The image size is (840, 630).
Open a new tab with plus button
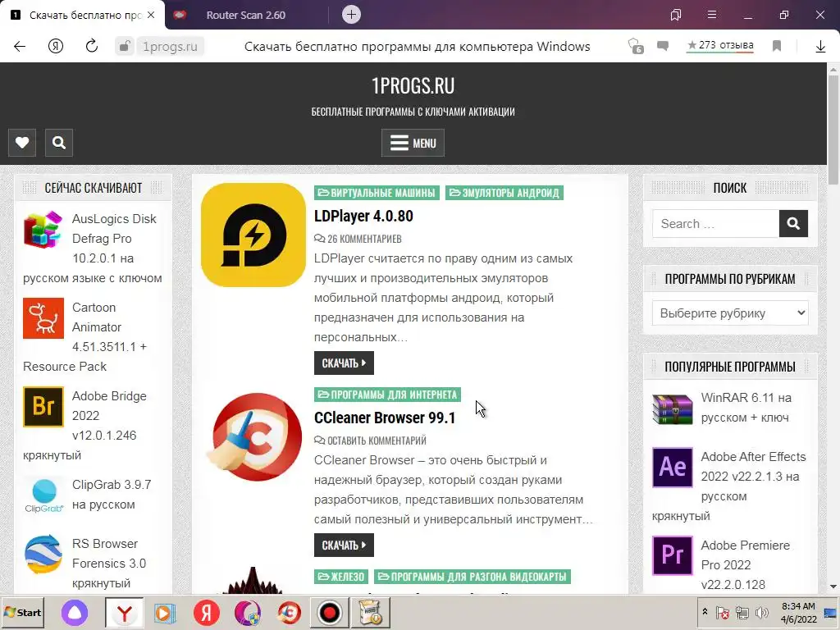[351, 15]
